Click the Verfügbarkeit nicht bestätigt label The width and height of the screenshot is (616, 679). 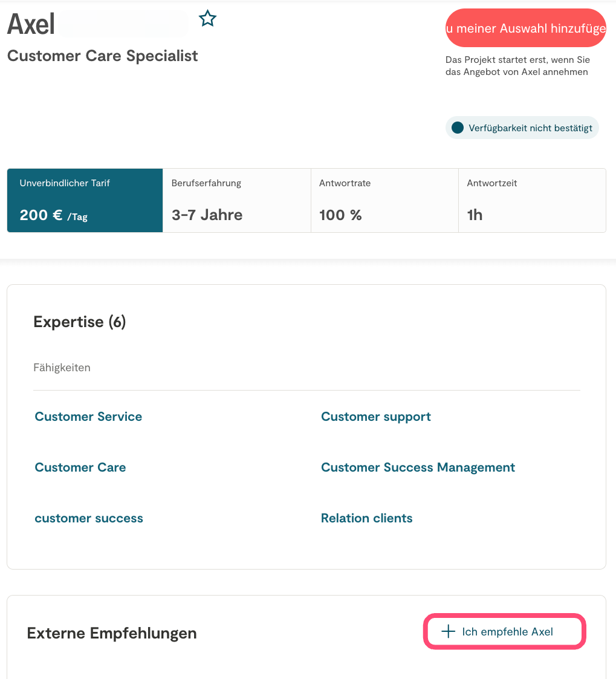click(x=530, y=128)
